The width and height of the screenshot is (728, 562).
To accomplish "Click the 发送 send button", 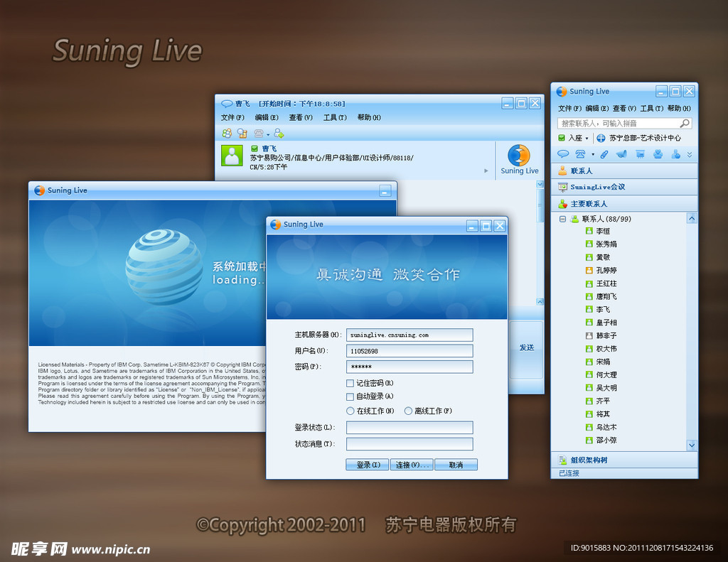I will point(526,348).
